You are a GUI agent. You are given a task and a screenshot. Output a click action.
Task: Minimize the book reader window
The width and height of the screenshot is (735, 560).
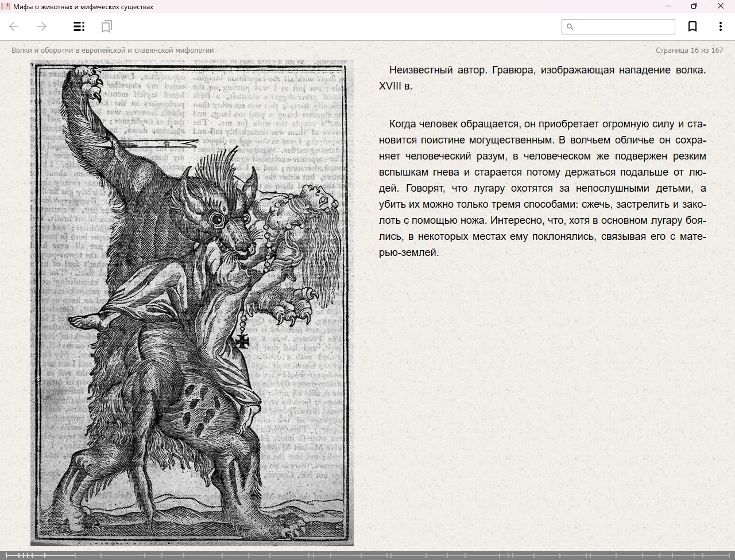click(x=668, y=6)
